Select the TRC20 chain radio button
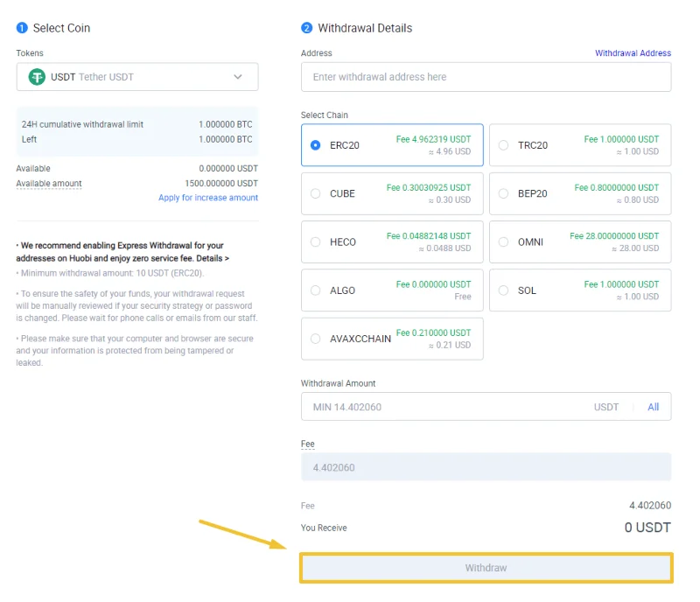Screen dimensions: 700x602 coord(504,145)
